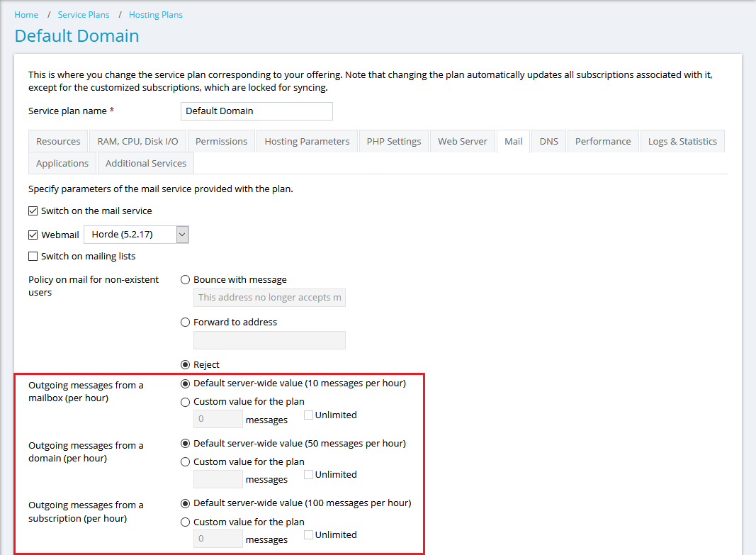Select custom value for domain messages
Image resolution: width=756 pixels, height=555 pixels.
[186, 462]
